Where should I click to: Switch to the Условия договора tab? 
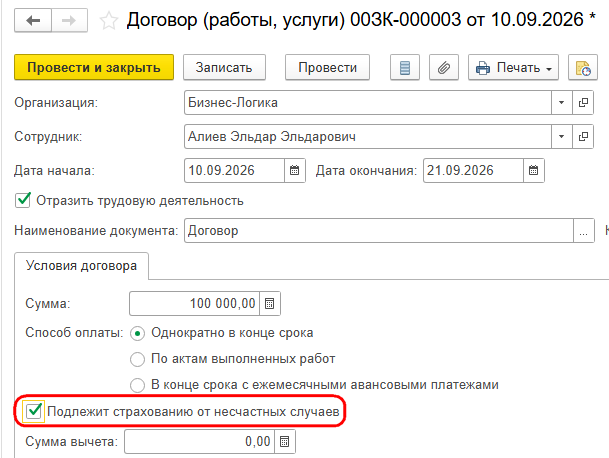click(82, 266)
